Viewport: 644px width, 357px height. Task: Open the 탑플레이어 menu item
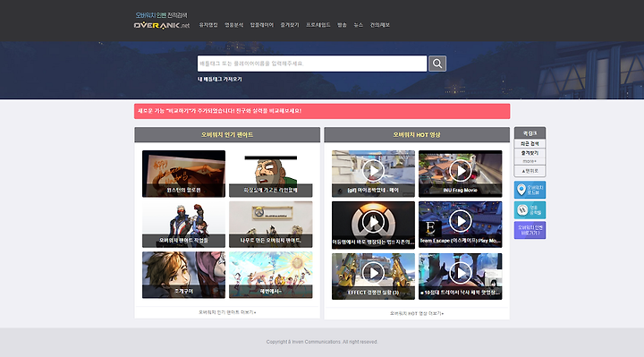(x=261, y=25)
